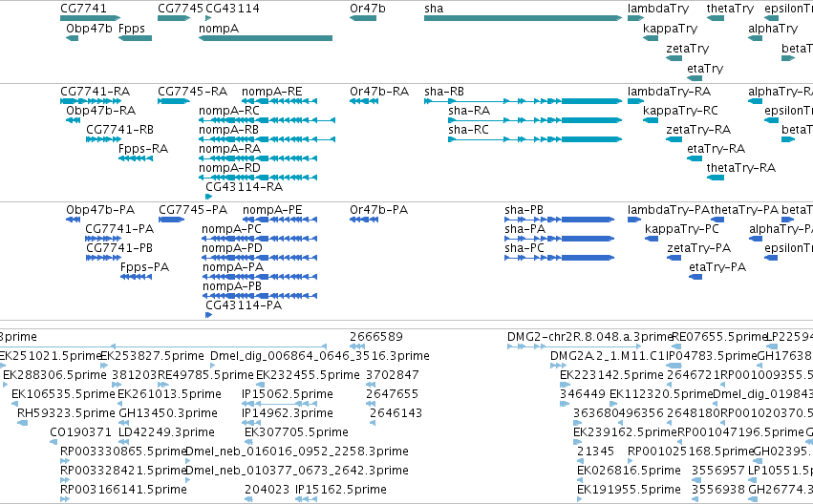Click the long sha gene bar
Screen dimensions: 813x504
pos(523,18)
